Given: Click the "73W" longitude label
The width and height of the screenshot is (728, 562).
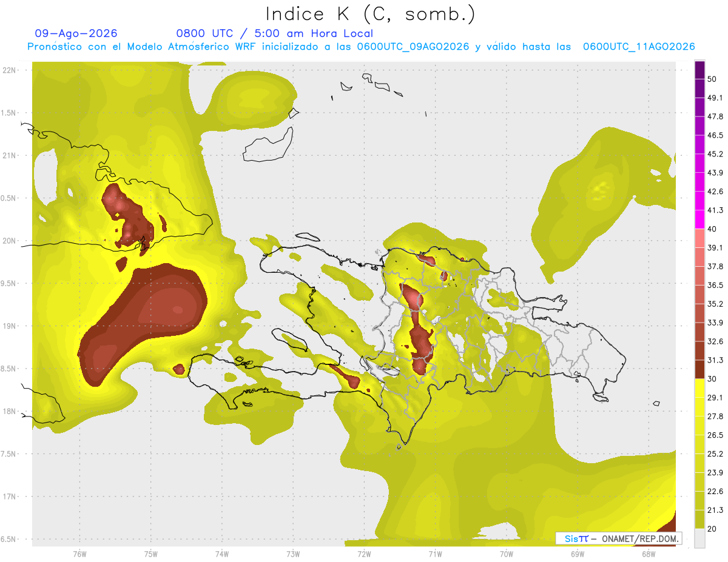Looking at the screenshot, I should [x=293, y=554].
